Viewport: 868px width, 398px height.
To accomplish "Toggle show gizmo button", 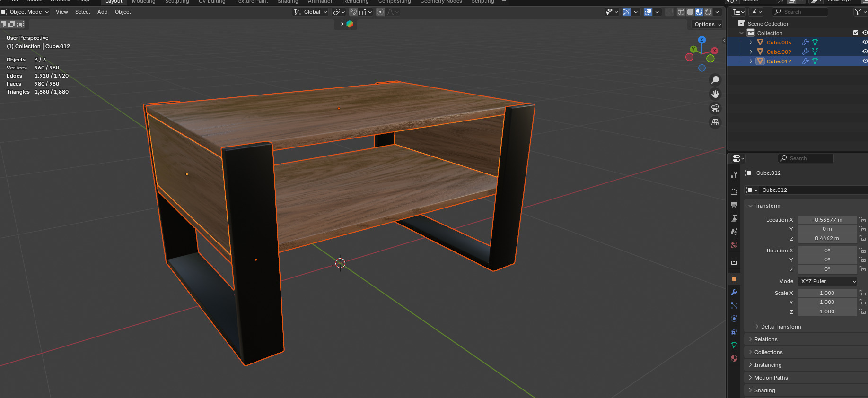I will tap(627, 12).
